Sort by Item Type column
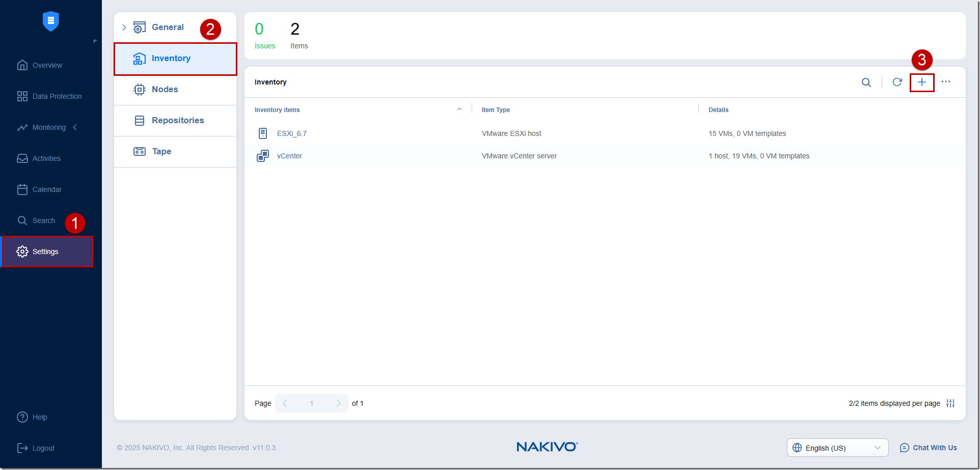This screenshot has width=980, height=470. click(x=496, y=110)
